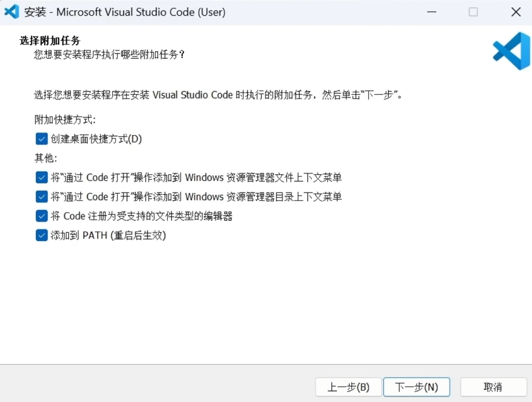The image size is (532, 402).
Task: Disable the 资源管理器目录上下文菜单 checkbox
Action: coord(42,197)
